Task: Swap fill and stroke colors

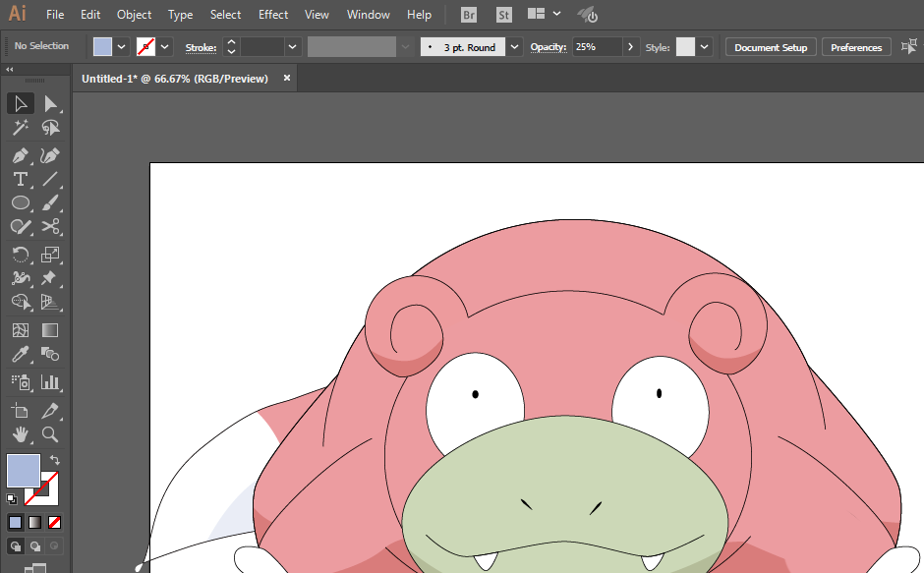Action: click(x=55, y=460)
